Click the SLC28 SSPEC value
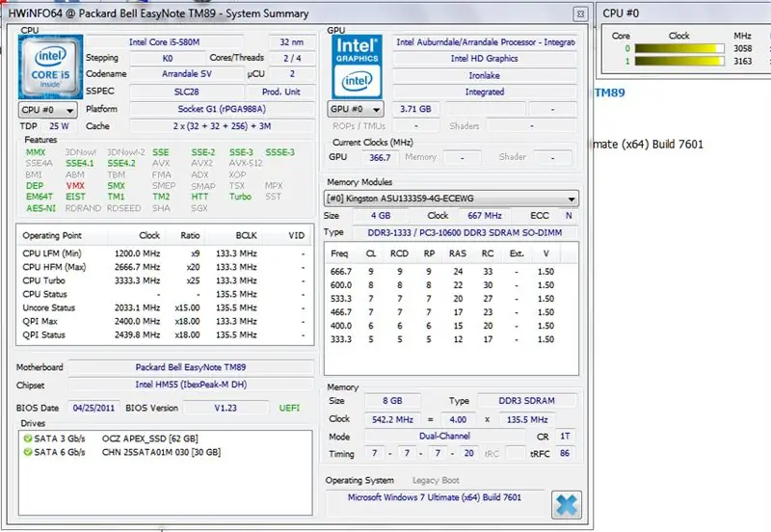 (x=187, y=92)
